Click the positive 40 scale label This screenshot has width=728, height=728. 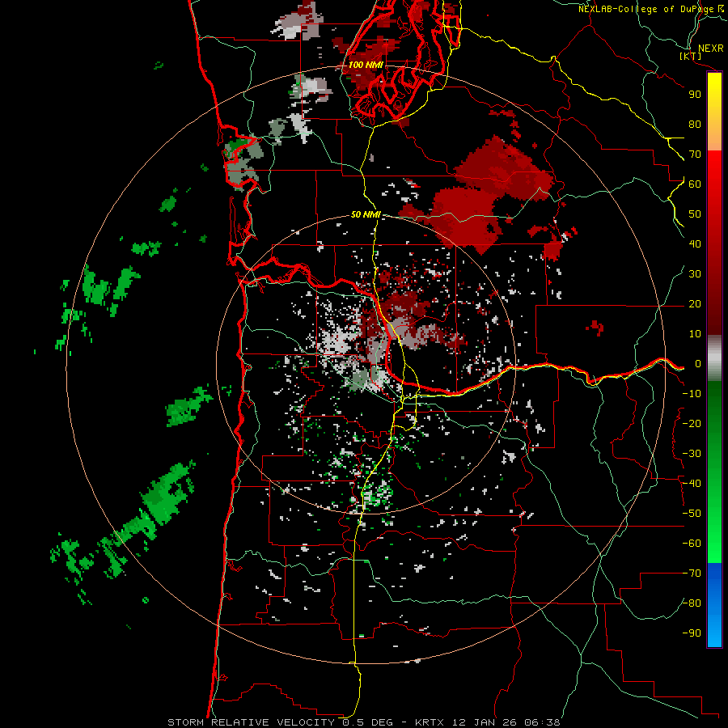[695, 244]
